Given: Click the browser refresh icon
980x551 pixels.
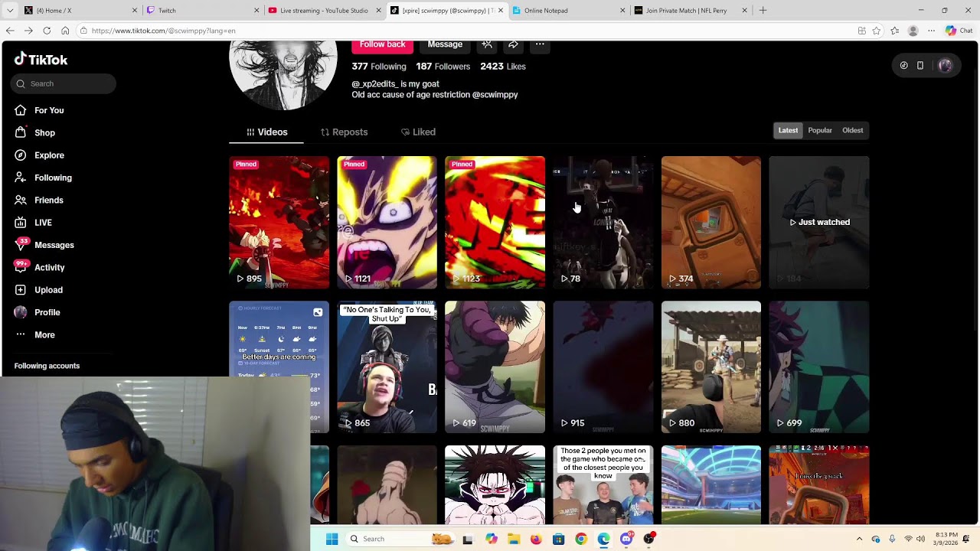Looking at the screenshot, I should [47, 31].
